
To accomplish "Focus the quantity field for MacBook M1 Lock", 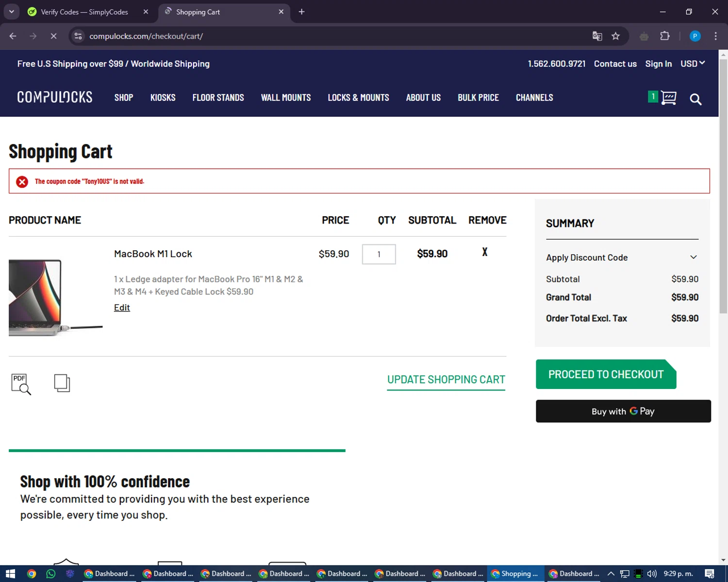I will (379, 254).
